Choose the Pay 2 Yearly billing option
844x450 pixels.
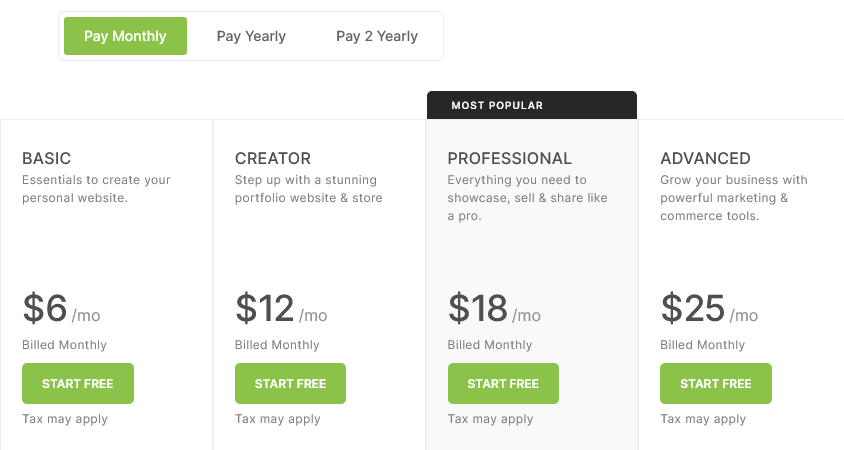tap(377, 36)
